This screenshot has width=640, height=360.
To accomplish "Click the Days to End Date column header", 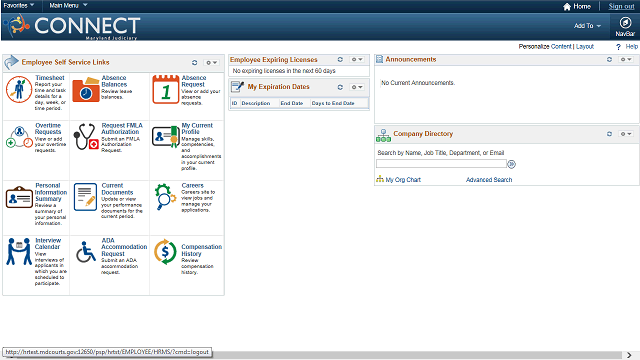I will click(x=333, y=103).
